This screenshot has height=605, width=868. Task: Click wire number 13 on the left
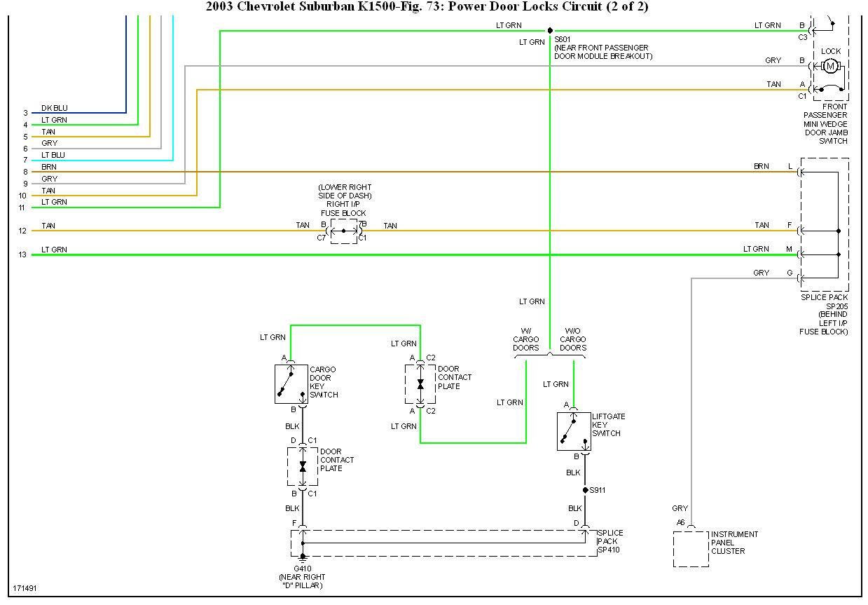click(x=23, y=254)
